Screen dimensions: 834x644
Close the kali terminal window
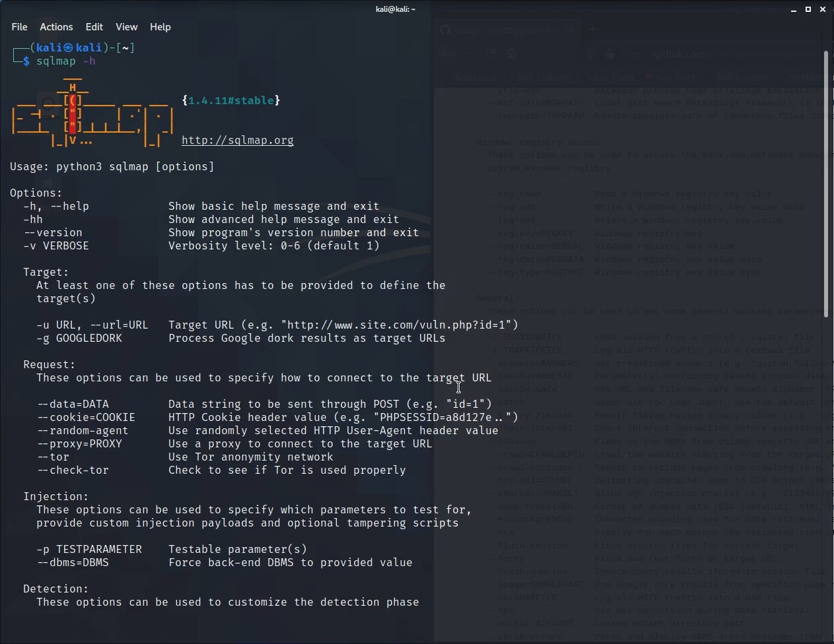tap(823, 9)
